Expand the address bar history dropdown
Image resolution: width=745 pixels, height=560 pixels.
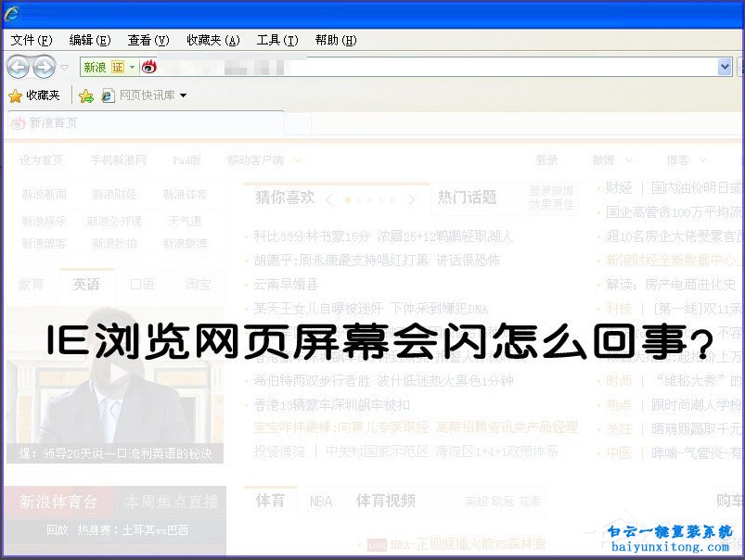[x=725, y=67]
